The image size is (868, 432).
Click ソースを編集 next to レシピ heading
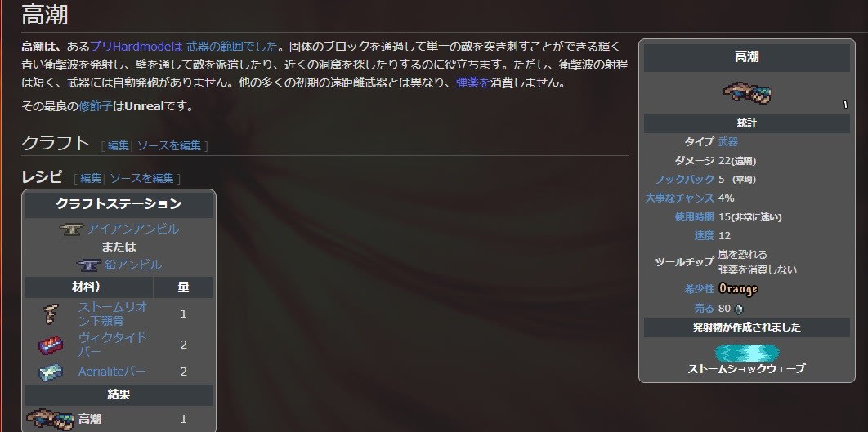(x=141, y=178)
